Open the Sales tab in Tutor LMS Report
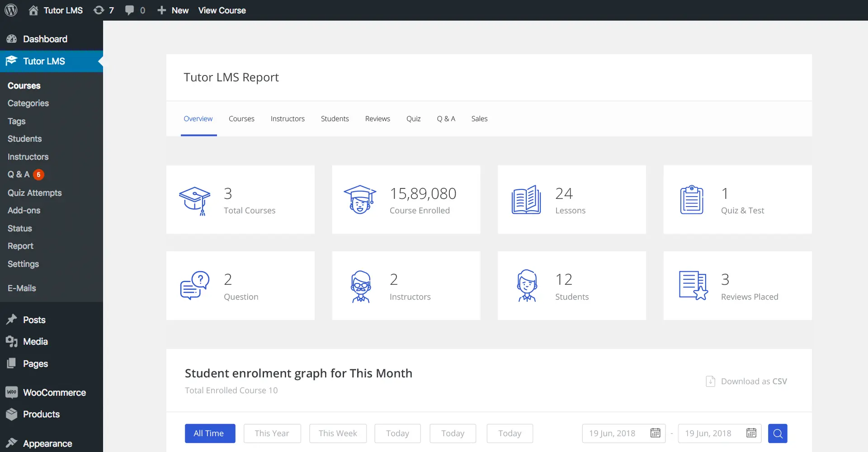The width and height of the screenshot is (868, 452). click(479, 118)
